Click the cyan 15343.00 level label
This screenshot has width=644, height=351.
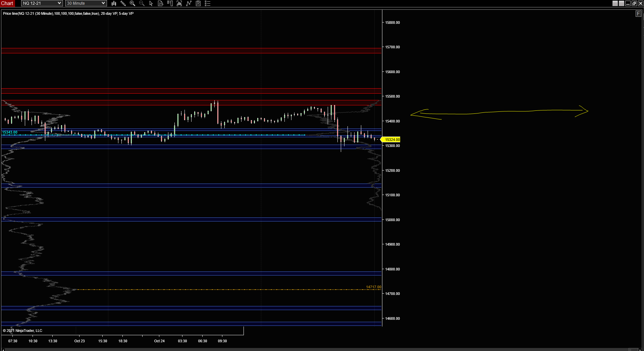[x=10, y=132]
